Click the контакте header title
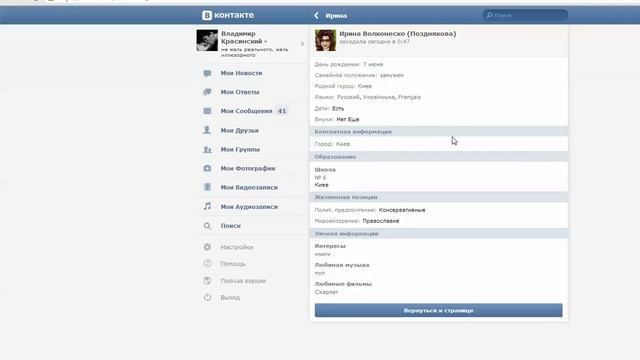 234,15
